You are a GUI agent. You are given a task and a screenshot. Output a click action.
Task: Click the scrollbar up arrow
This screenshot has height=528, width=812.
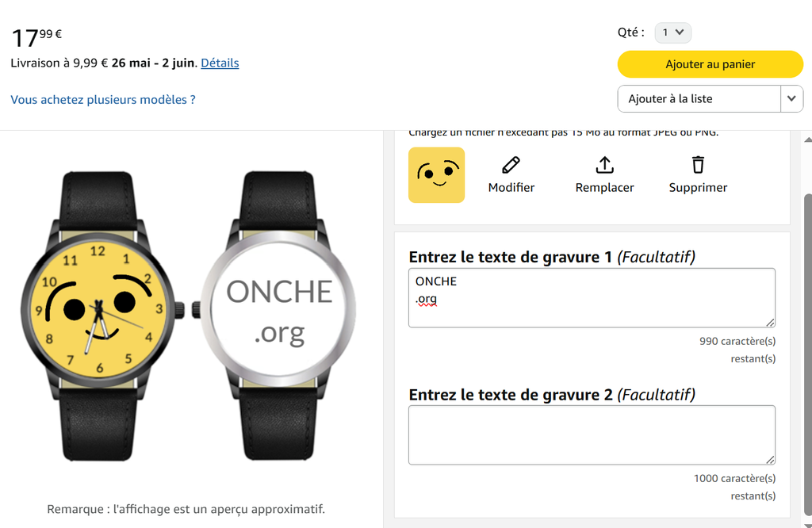pos(807,140)
